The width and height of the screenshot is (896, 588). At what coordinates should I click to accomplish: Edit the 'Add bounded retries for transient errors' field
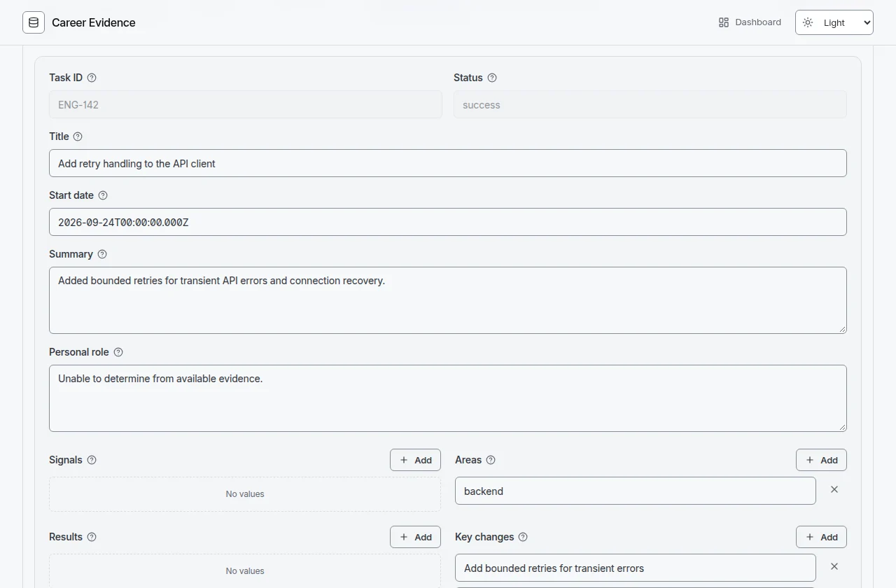click(636, 568)
